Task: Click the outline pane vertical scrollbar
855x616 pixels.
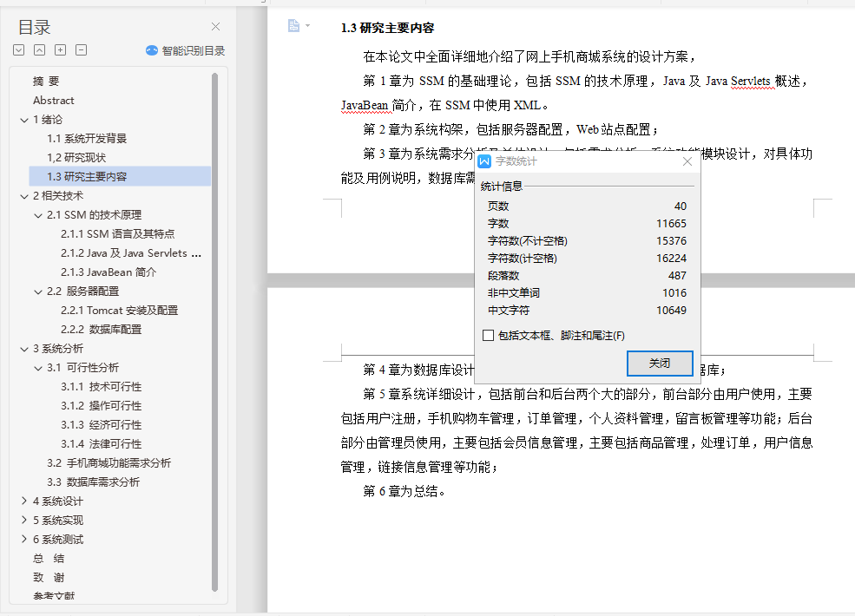Action: (215, 331)
